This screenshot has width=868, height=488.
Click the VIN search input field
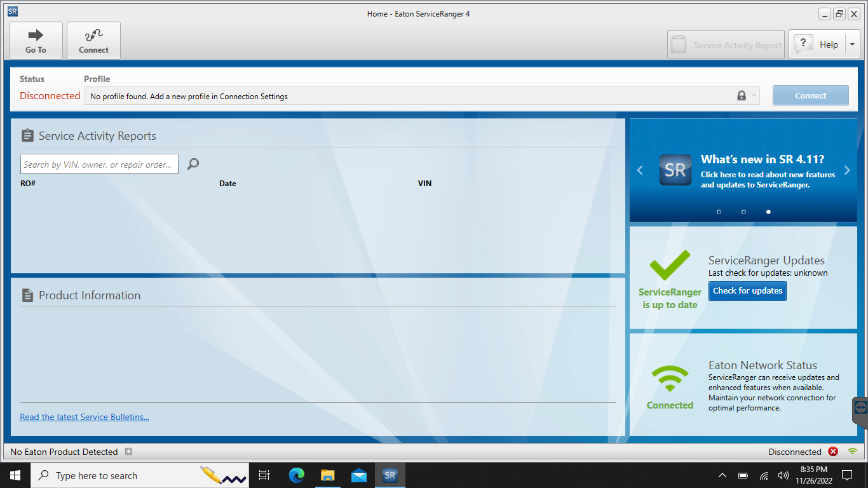pos(99,165)
